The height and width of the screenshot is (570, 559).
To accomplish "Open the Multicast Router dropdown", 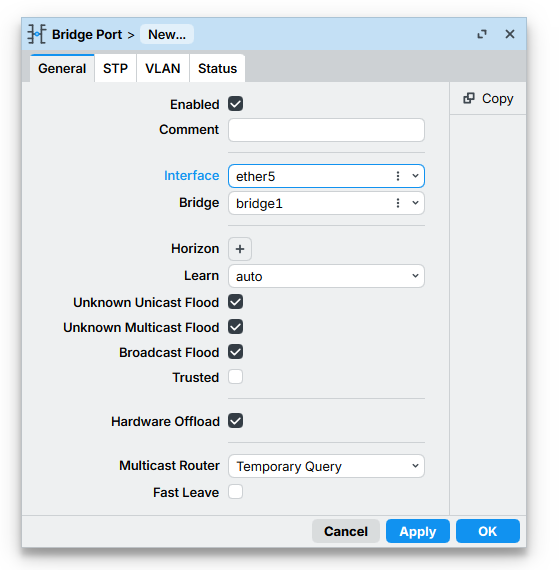I will tap(326, 466).
